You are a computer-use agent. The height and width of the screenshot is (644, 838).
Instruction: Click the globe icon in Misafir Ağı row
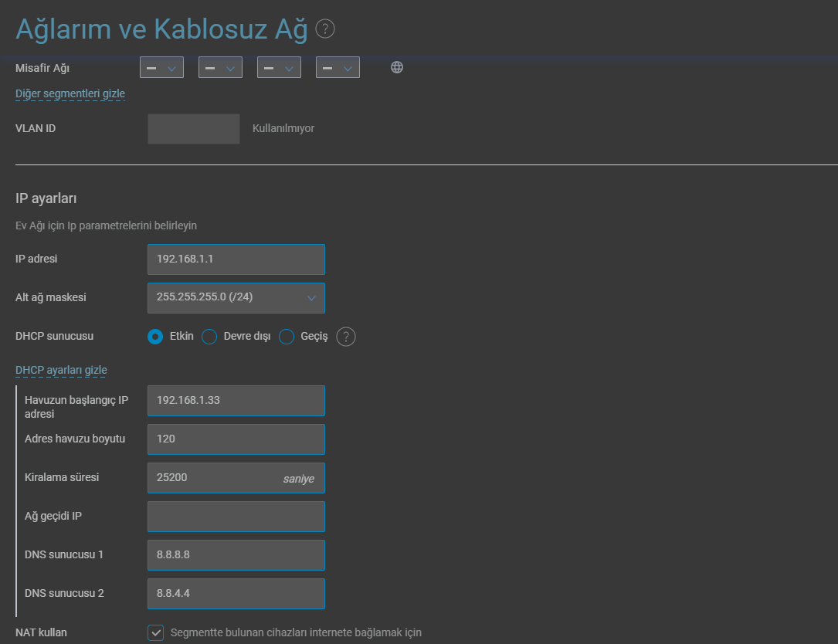coord(397,68)
